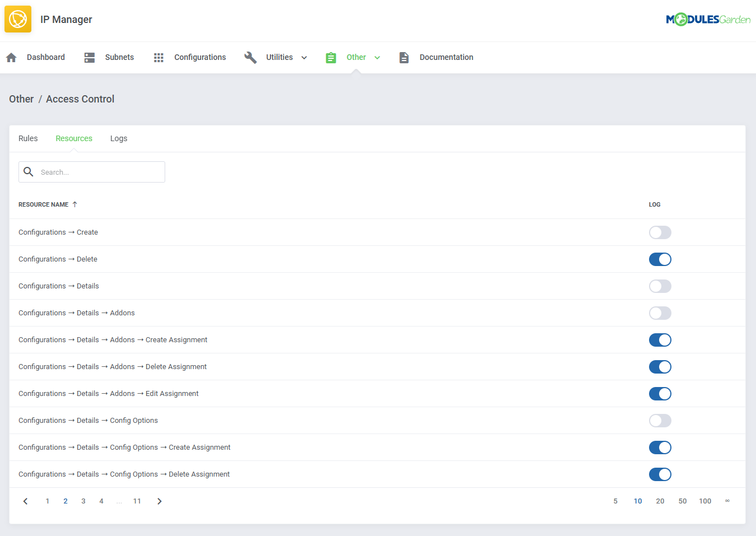Turn off Addons Edit Assignment logging

coord(660,393)
